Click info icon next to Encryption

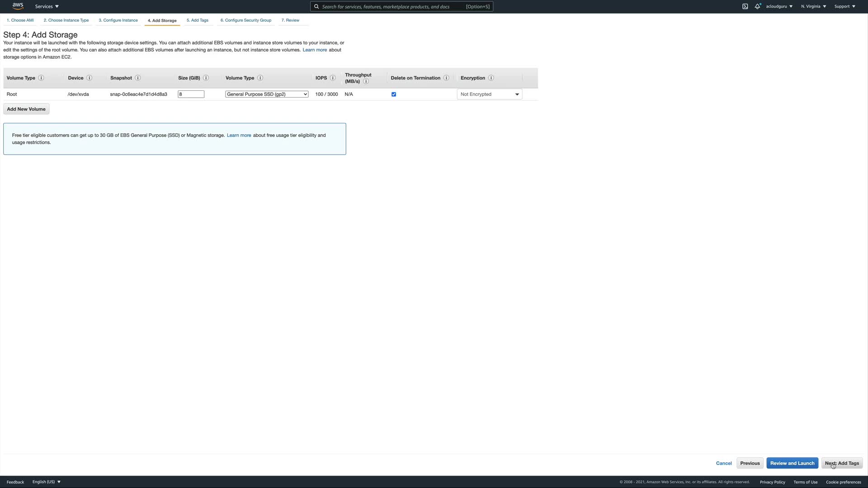tap(491, 78)
